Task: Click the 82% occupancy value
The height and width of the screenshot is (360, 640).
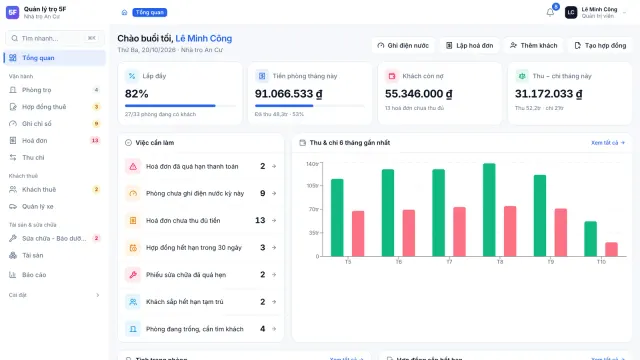Action: click(x=136, y=94)
